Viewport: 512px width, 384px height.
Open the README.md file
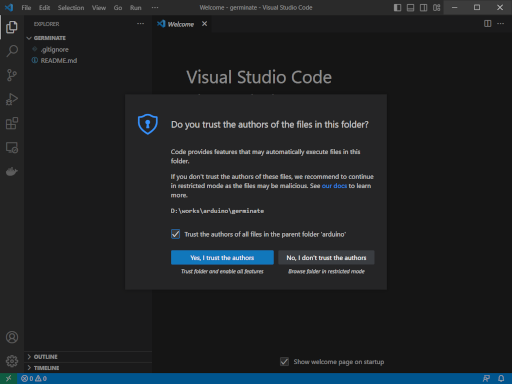(x=59, y=60)
